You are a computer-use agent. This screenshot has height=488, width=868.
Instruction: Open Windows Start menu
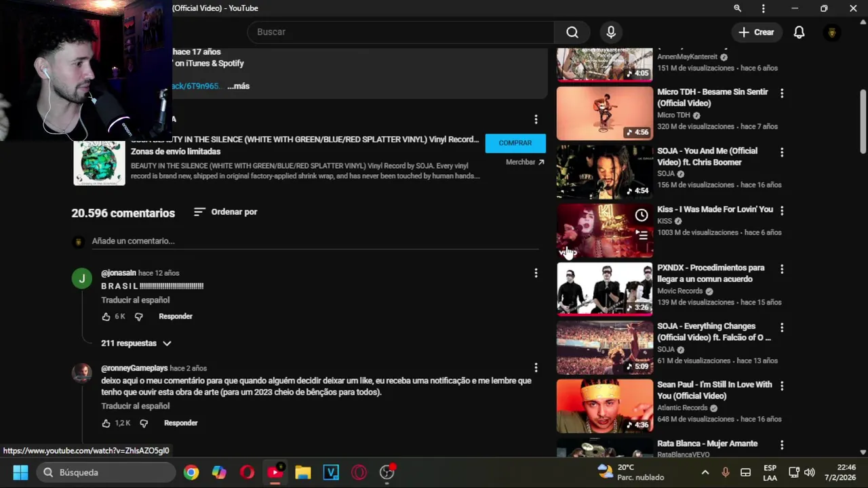tap(20, 472)
